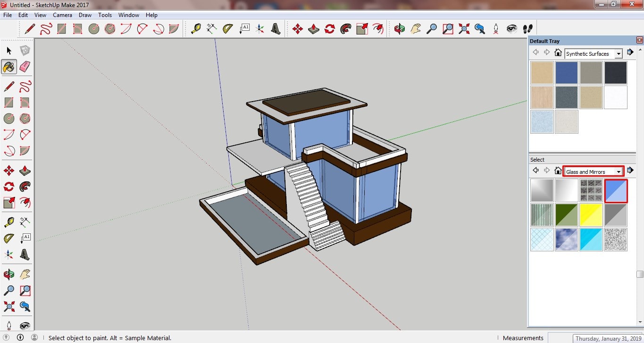This screenshot has height=343, width=644.
Task: Open the Camera menu
Action: click(x=62, y=15)
